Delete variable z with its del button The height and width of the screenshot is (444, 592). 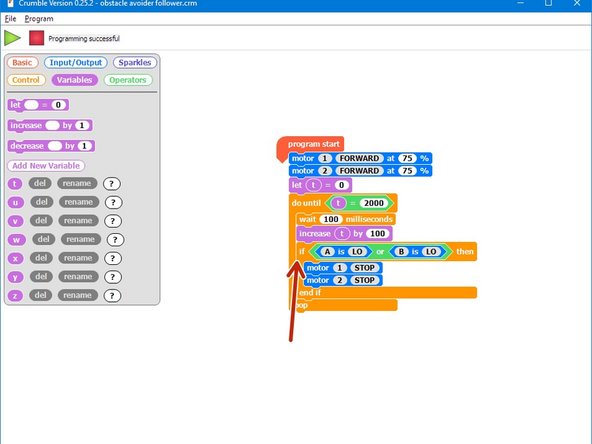(x=40, y=294)
